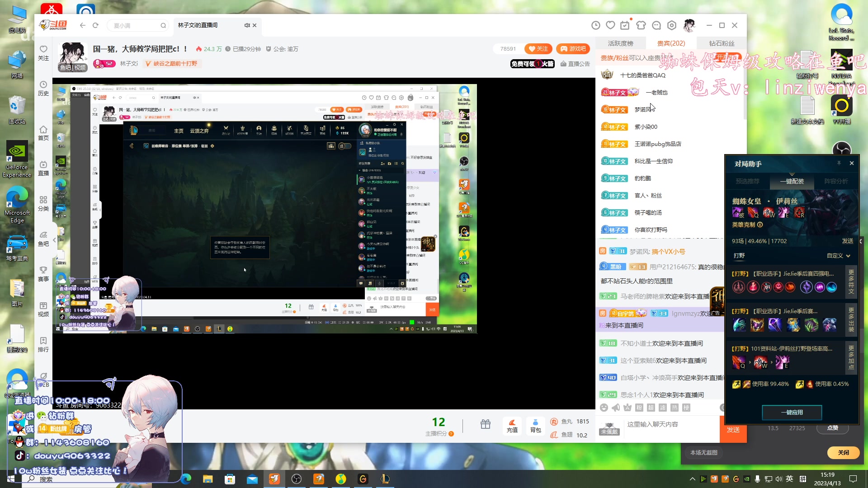Switch to the 阵容分析 tab
Viewport: 868px width, 488px height.
click(836, 181)
